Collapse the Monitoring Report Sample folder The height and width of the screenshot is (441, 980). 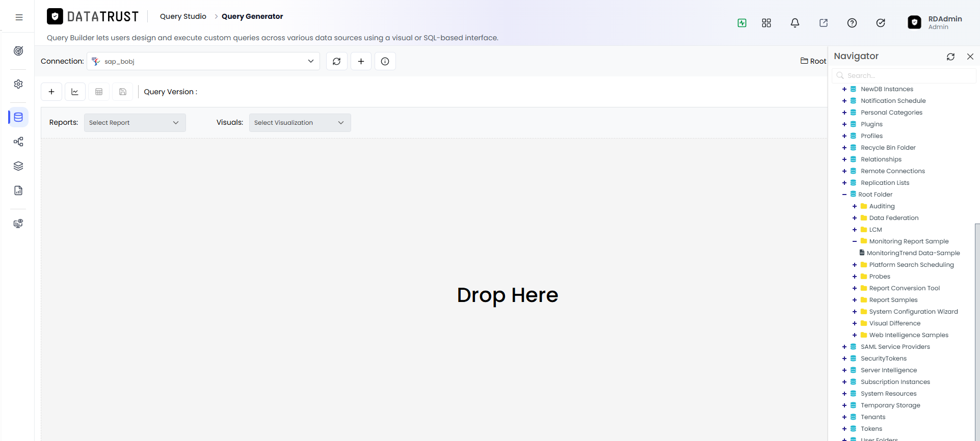(855, 241)
